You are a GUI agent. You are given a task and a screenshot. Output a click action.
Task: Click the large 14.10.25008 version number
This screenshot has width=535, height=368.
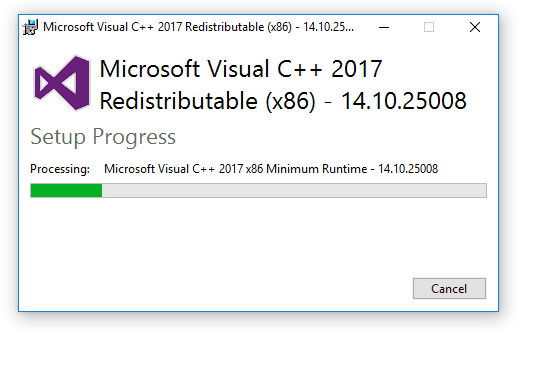tap(404, 101)
